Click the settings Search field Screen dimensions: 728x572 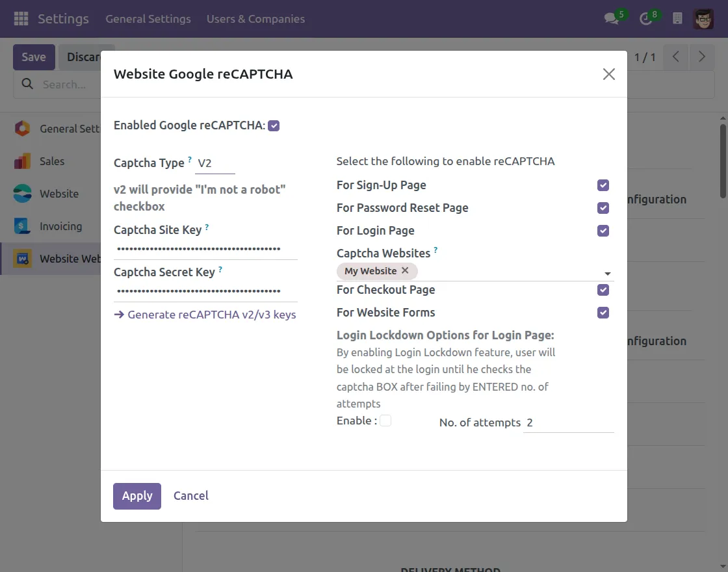tap(64, 84)
